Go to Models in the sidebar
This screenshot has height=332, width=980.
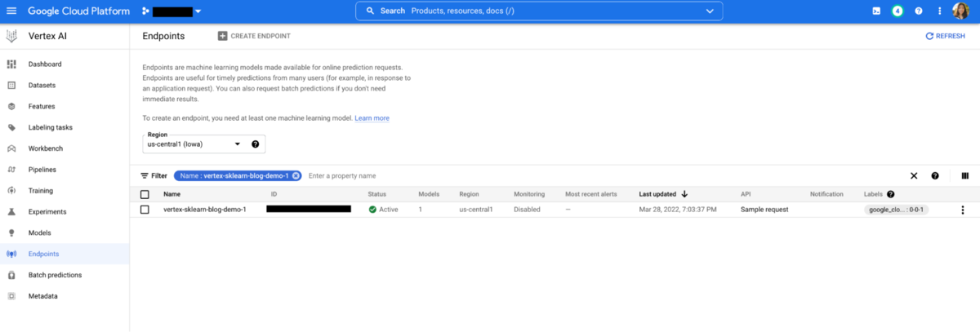[x=40, y=232]
